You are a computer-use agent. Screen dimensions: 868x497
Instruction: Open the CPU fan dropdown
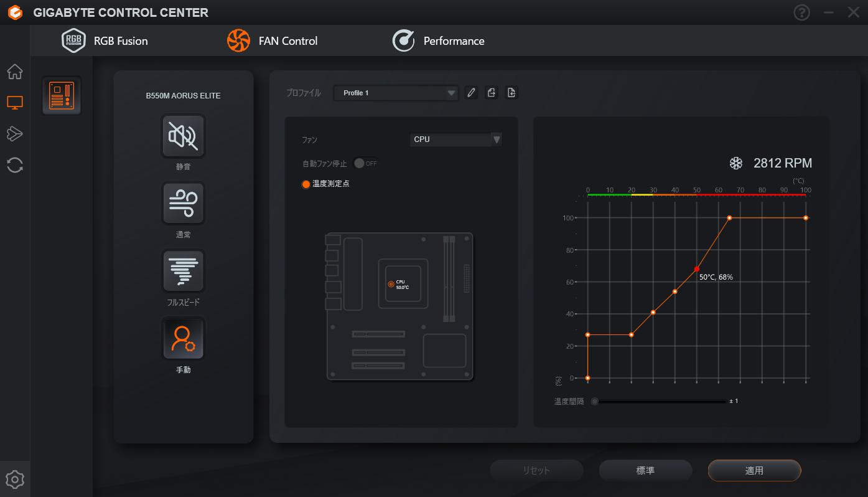[456, 139]
